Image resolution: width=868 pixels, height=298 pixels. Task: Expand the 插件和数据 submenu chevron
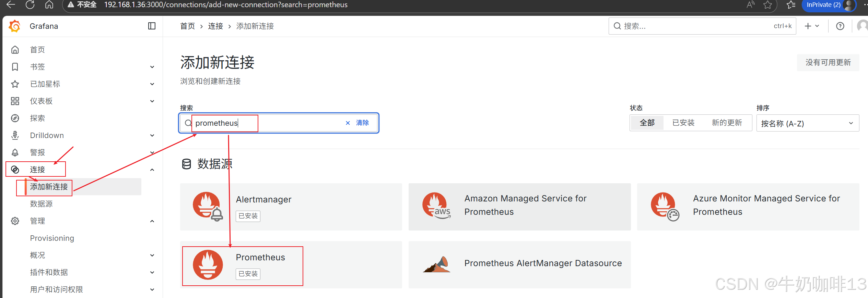(152, 273)
